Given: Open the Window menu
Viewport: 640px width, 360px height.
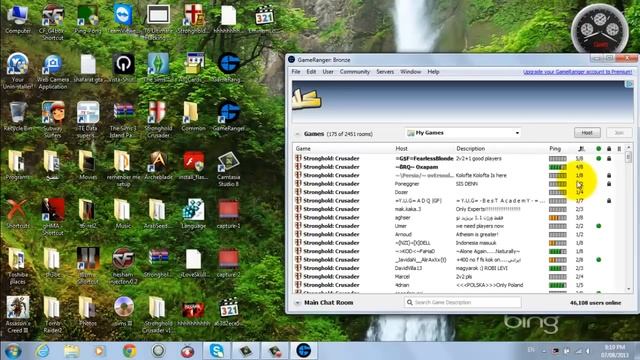Looking at the screenshot, I should (411, 72).
